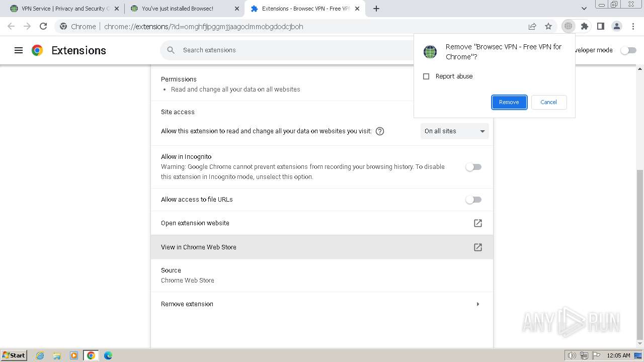Launch media player from the taskbar

[74, 355]
